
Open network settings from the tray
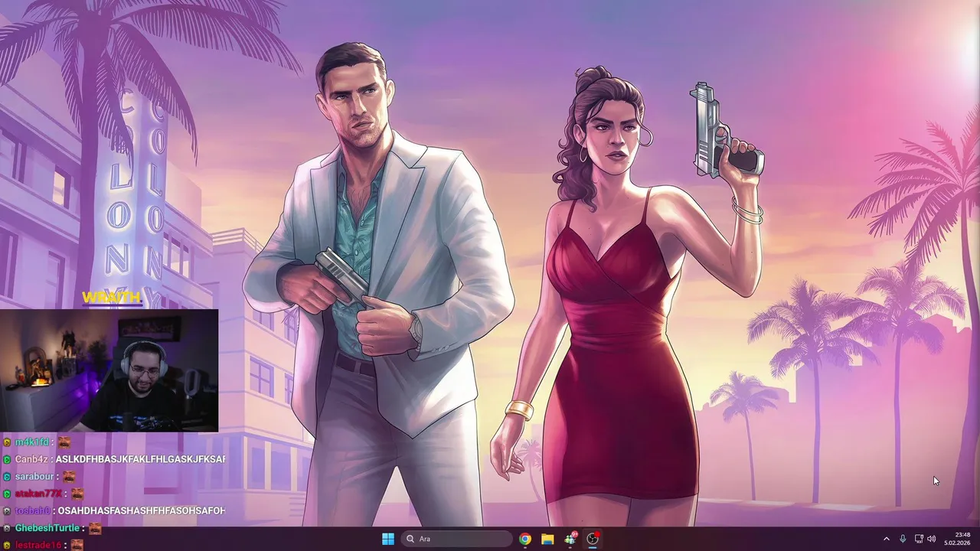919,539
